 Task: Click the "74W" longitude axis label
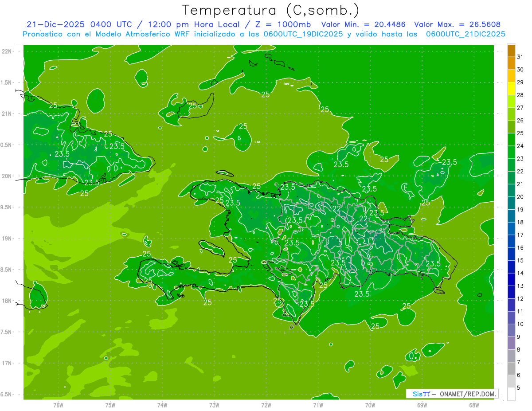click(x=162, y=405)
